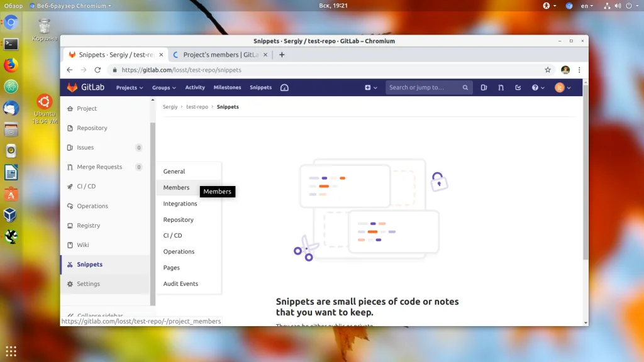Open Thunderbird mail from the dock

pyautogui.click(x=11, y=108)
